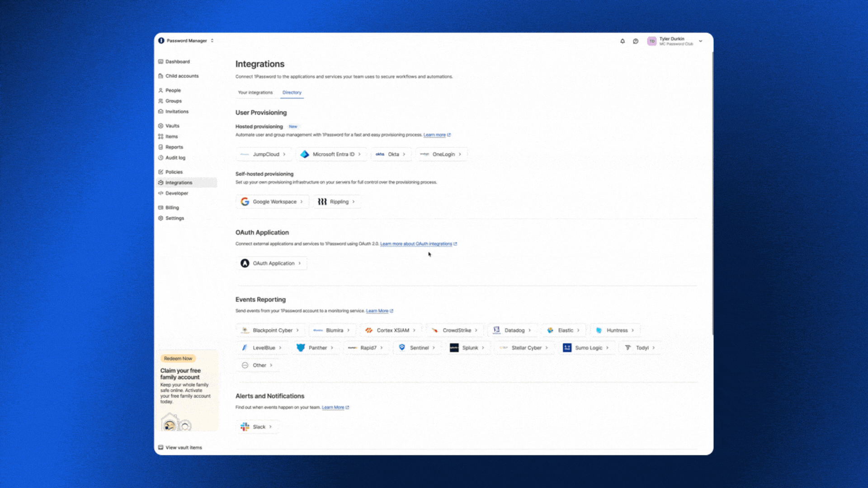The width and height of the screenshot is (868, 488).
Task: Select Integrations in sidebar
Action: [x=186, y=183]
